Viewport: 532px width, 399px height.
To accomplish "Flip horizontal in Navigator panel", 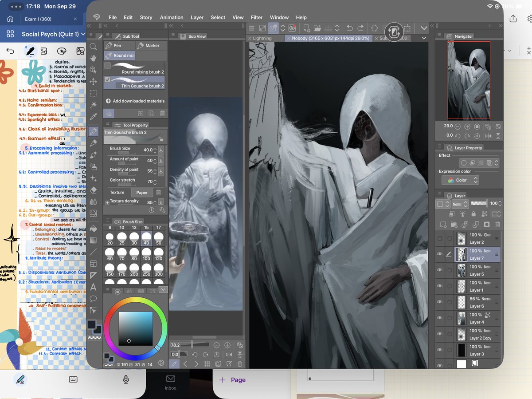I will point(488,136).
